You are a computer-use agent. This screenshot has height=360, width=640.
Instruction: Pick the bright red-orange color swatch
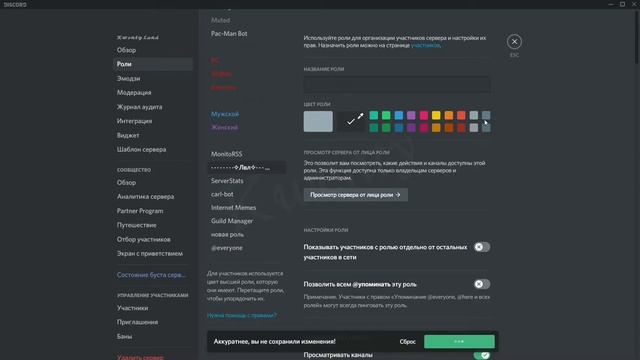(461, 116)
